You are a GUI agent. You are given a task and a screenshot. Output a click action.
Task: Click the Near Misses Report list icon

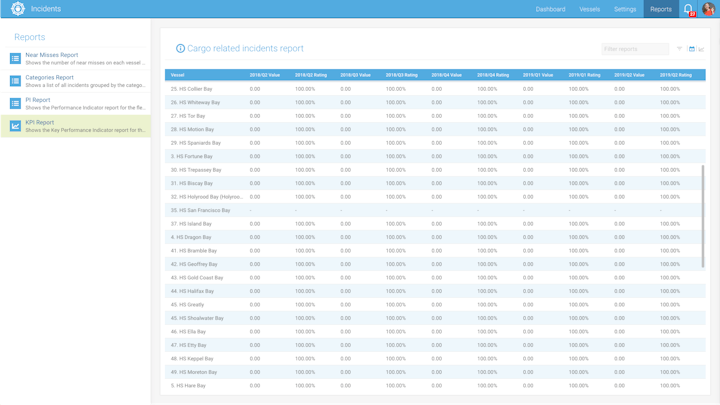[x=15, y=59]
